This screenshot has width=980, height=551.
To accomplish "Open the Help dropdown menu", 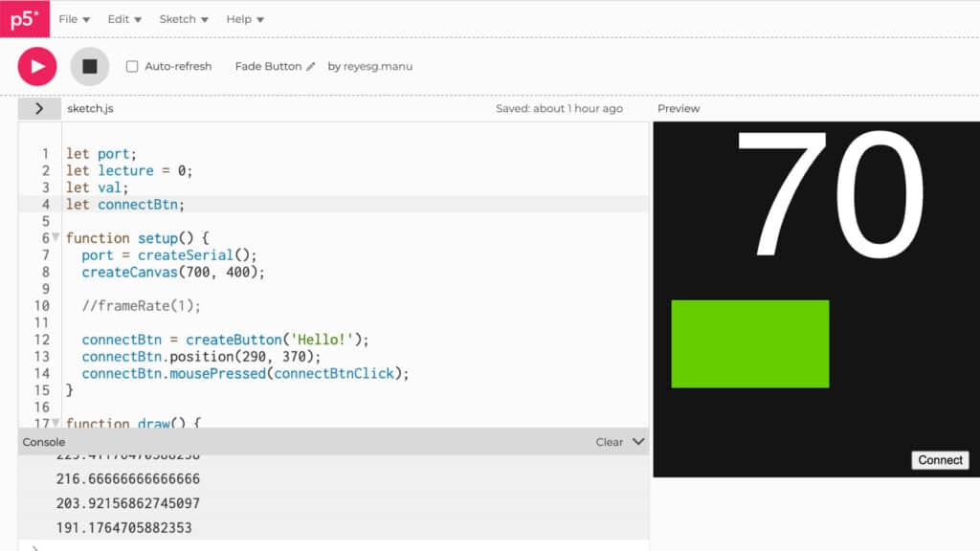I will pos(245,19).
